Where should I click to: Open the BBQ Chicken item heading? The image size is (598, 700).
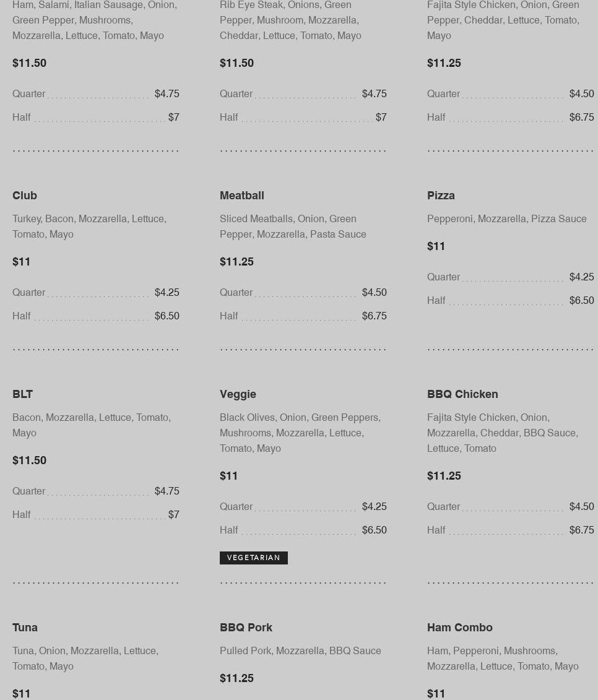point(462,394)
